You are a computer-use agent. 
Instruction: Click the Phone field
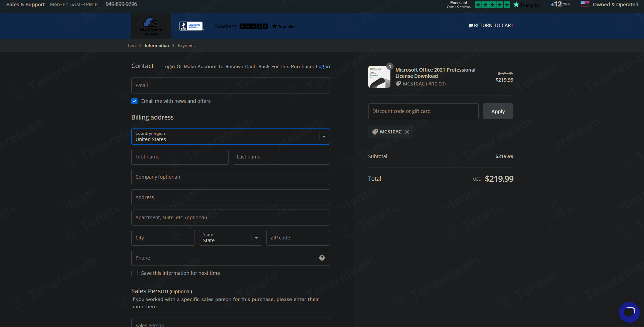231,258
